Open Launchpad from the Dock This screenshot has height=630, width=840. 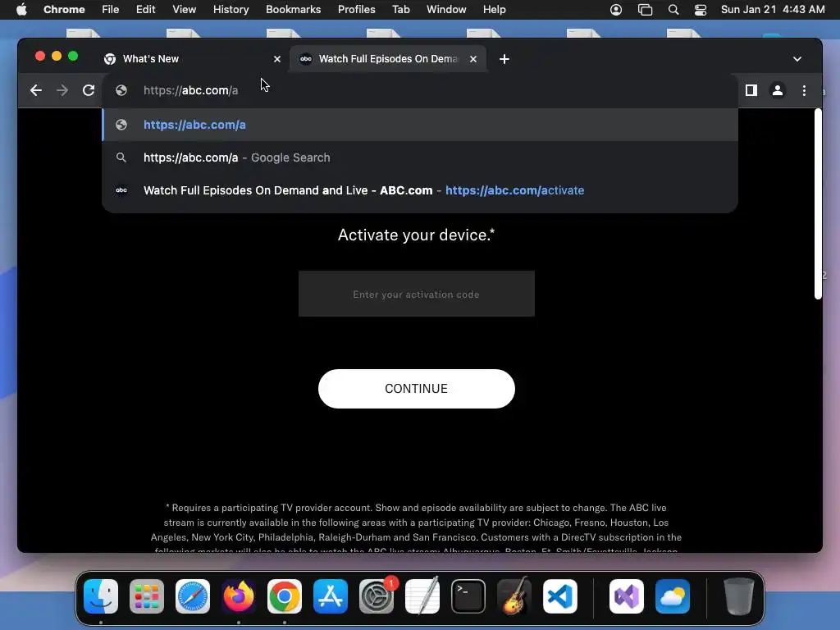point(147,596)
